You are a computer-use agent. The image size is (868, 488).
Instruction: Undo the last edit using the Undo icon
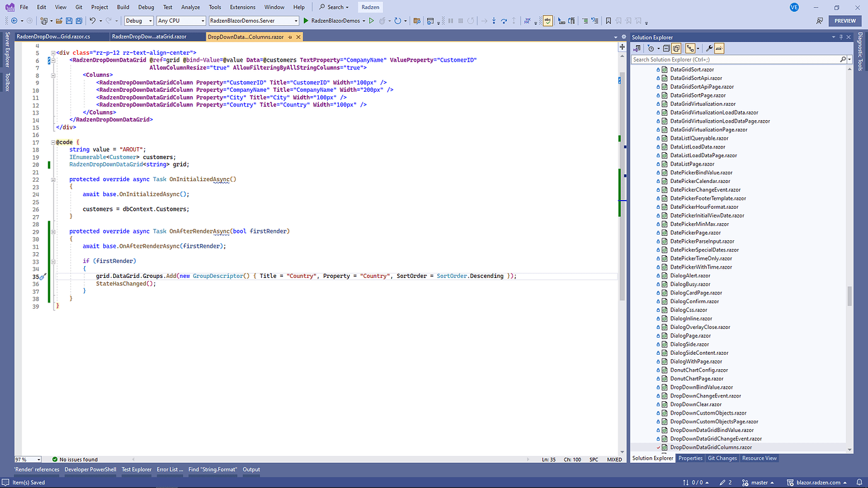(x=92, y=20)
